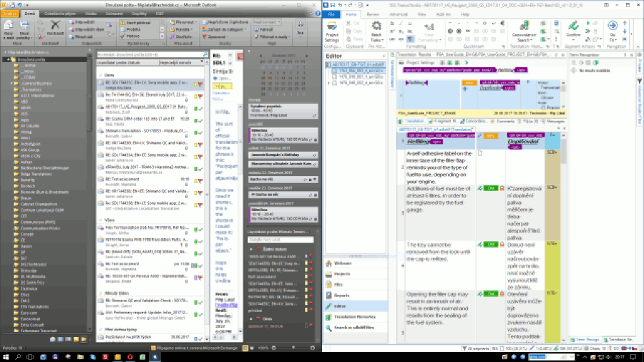Image resolution: width=644 pixels, height=362 pixels.
Task: Create a new e-mail in Outlook
Action: click(x=8, y=30)
